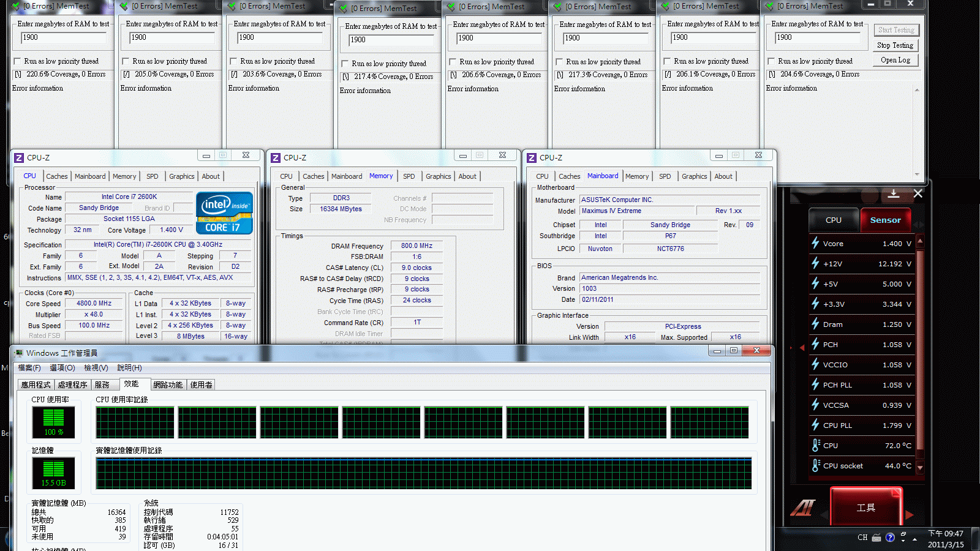Viewport: 980px width, 551px height.
Task: Switch to the Caches tab in CPU-Z CPU window
Action: pos(57,176)
